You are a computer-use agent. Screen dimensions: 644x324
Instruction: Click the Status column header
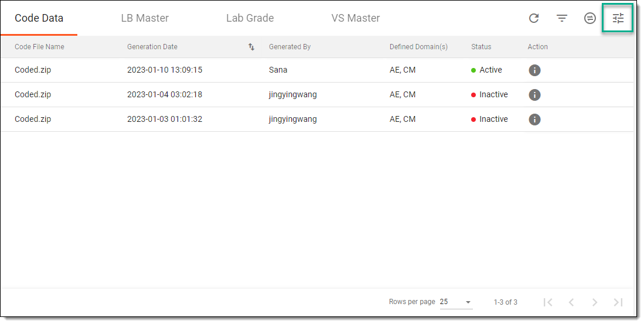(481, 47)
